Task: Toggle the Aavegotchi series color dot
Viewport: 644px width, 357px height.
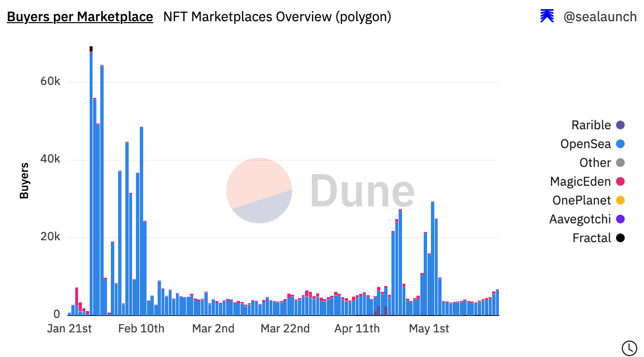Action: (x=620, y=219)
